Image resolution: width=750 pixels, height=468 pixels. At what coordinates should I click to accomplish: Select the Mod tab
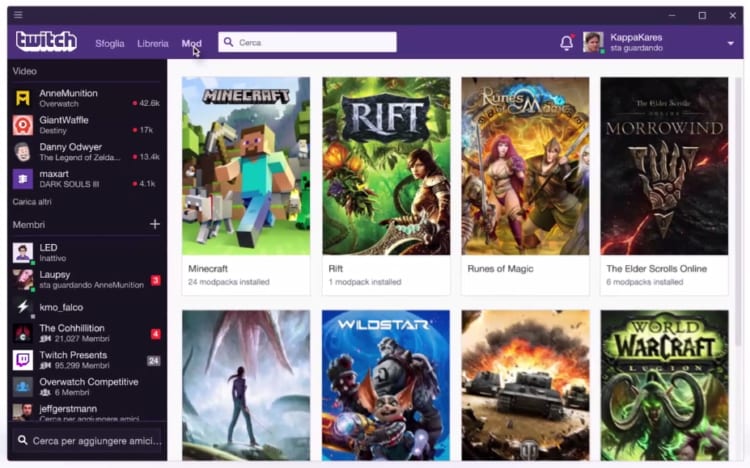tap(191, 43)
